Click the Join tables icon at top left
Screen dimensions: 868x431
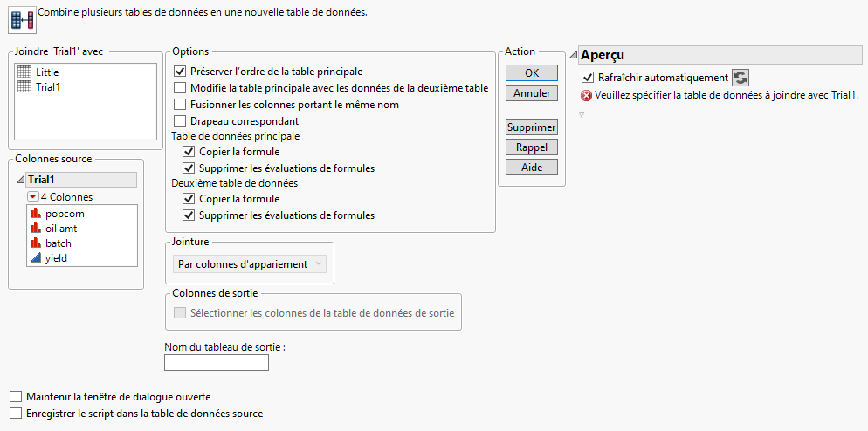point(22,18)
